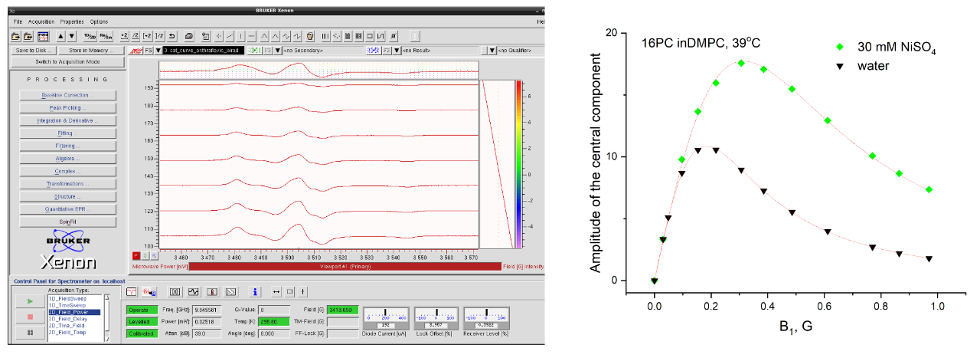Click the undo arrow icon in the toolbar
Image resolution: width=980 pixels, height=358 pixels.
point(172,36)
